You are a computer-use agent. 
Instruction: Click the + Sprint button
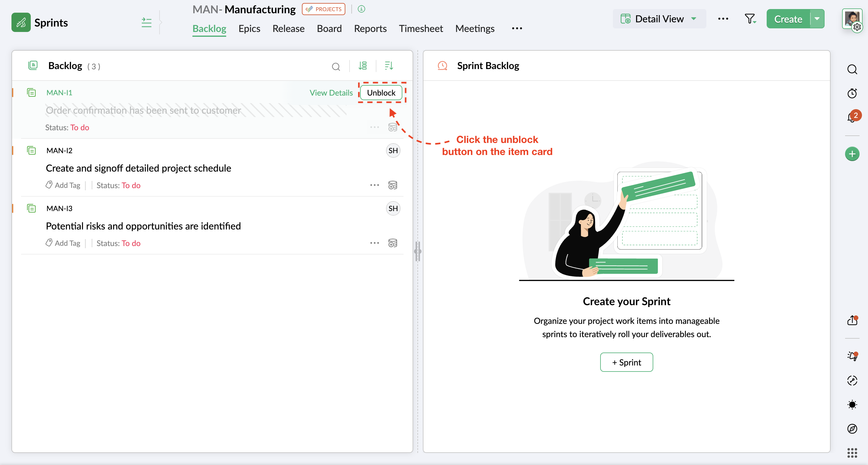(626, 362)
